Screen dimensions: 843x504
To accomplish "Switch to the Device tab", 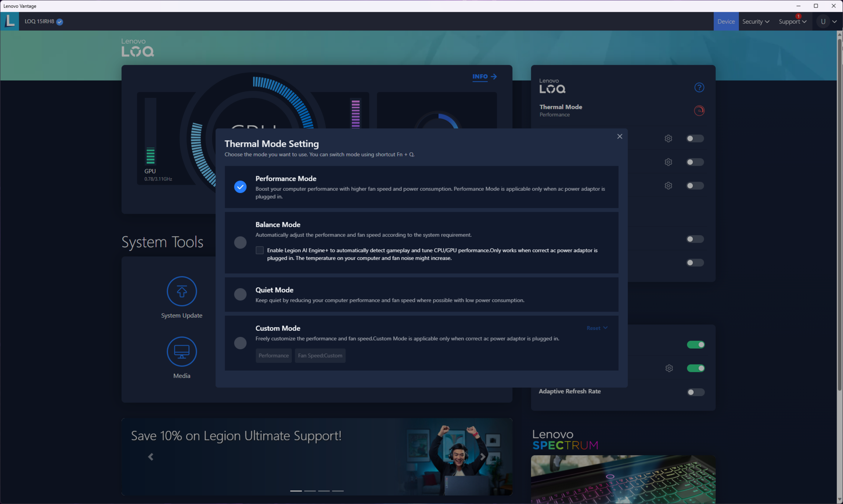I will point(726,21).
